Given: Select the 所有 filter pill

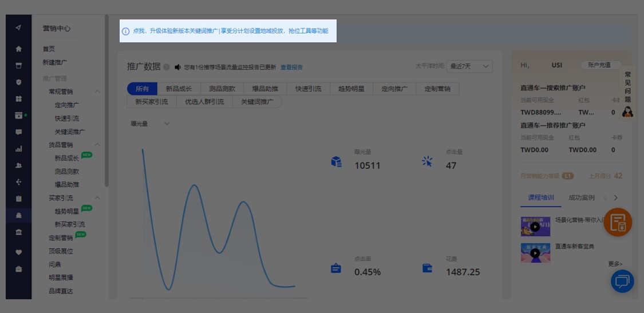Looking at the screenshot, I should (142, 89).
